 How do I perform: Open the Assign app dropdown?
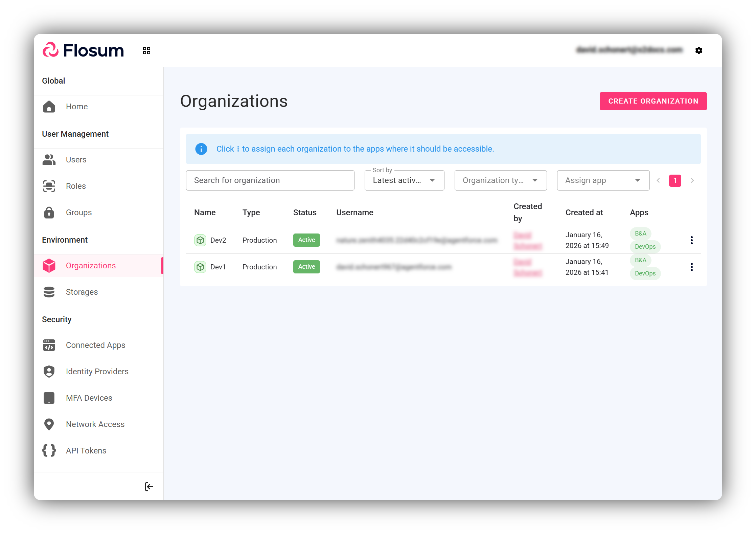[603, 180]
